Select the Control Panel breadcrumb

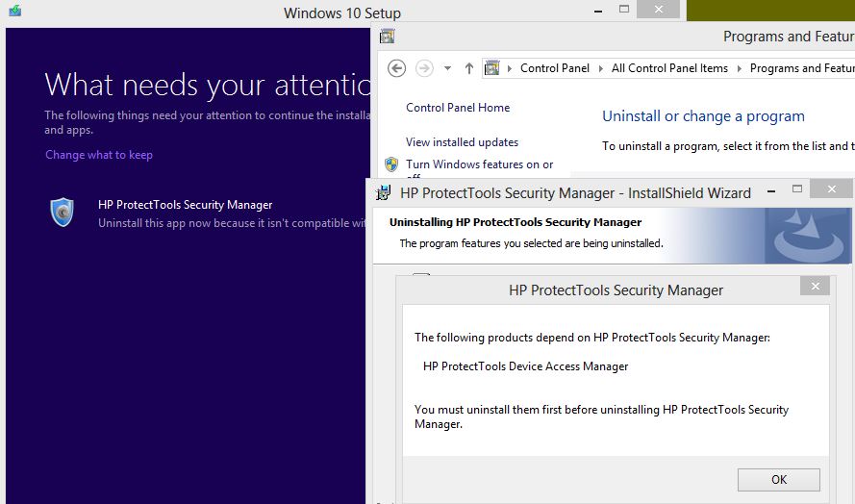pyautogui.click(x=555, y=68)
